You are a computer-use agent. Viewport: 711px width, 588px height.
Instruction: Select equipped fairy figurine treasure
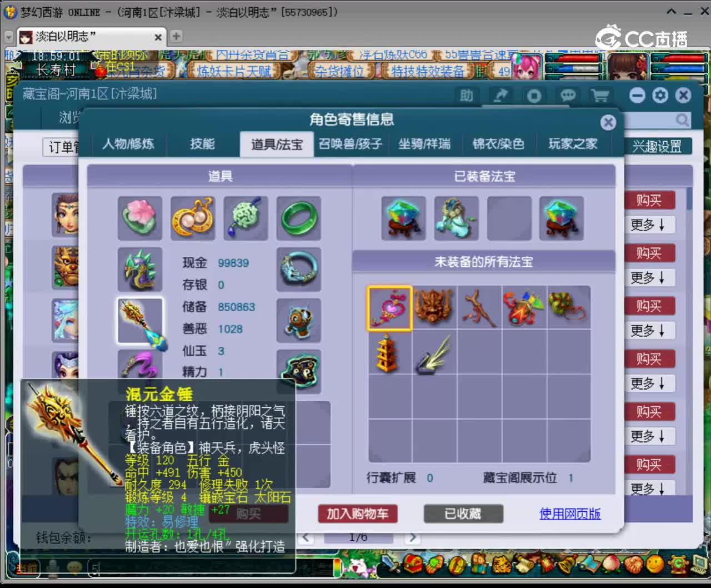(456, 218)
